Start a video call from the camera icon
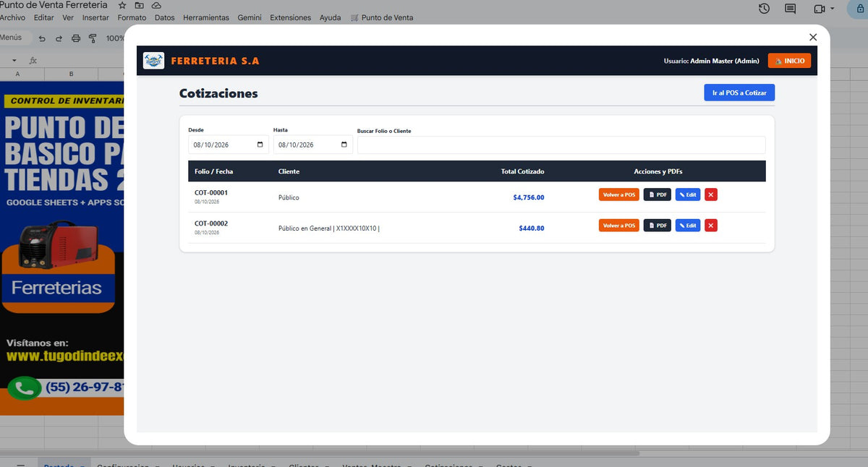The width and height of the screenshot is (868, 467). (819, 9)
